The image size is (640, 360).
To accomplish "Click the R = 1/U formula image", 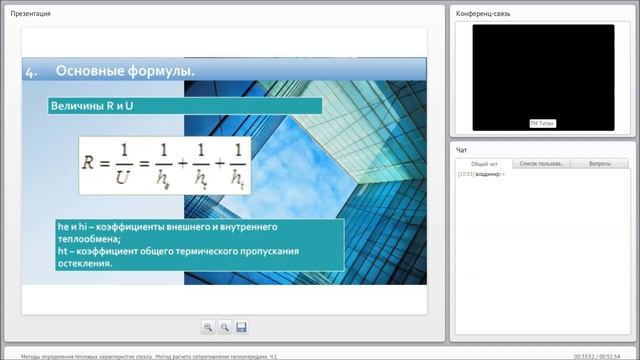I will (x=164, y=166).
